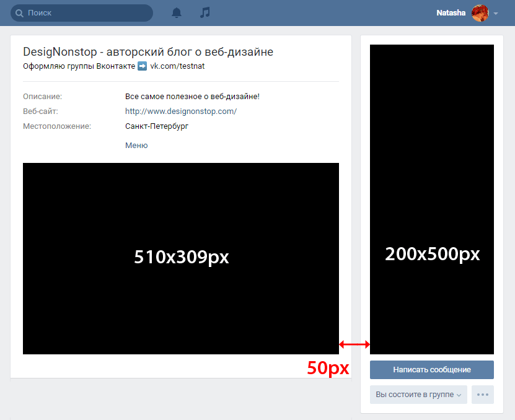Viewport: 515px width, 420px height.
Task: Open the group 'Меню' link
Action: click(136, 146)
